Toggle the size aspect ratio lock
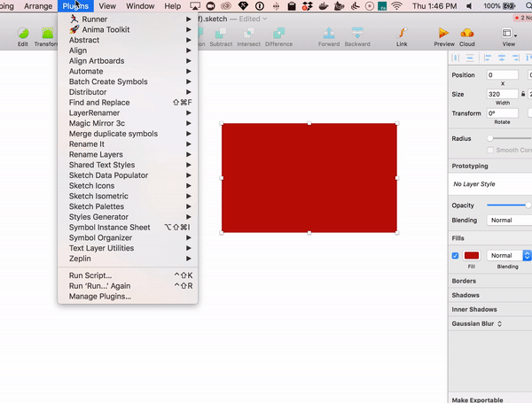Image resolution: width=532 pixels, height=403 pixels. click(523, 94)
